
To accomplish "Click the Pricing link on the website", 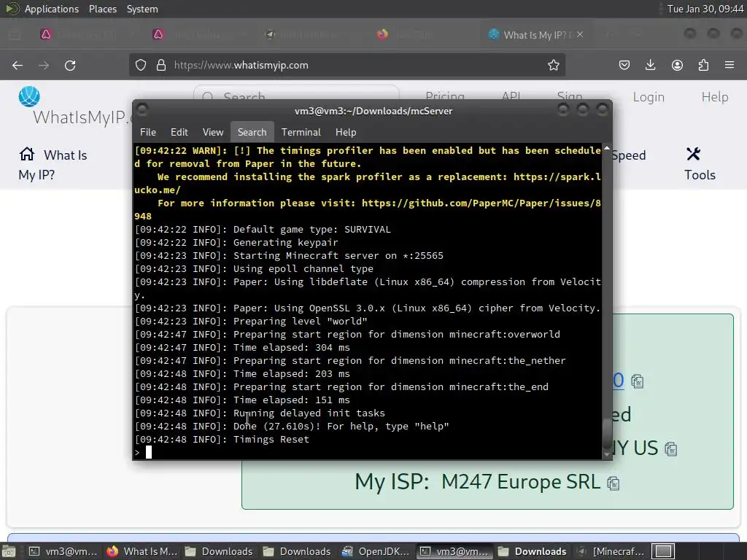I will point(445,96).
